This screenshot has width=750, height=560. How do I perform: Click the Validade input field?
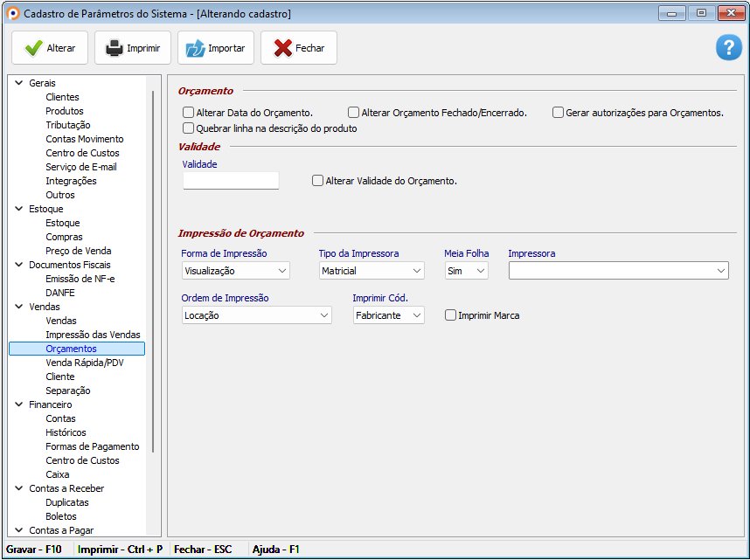click(231, 181)
